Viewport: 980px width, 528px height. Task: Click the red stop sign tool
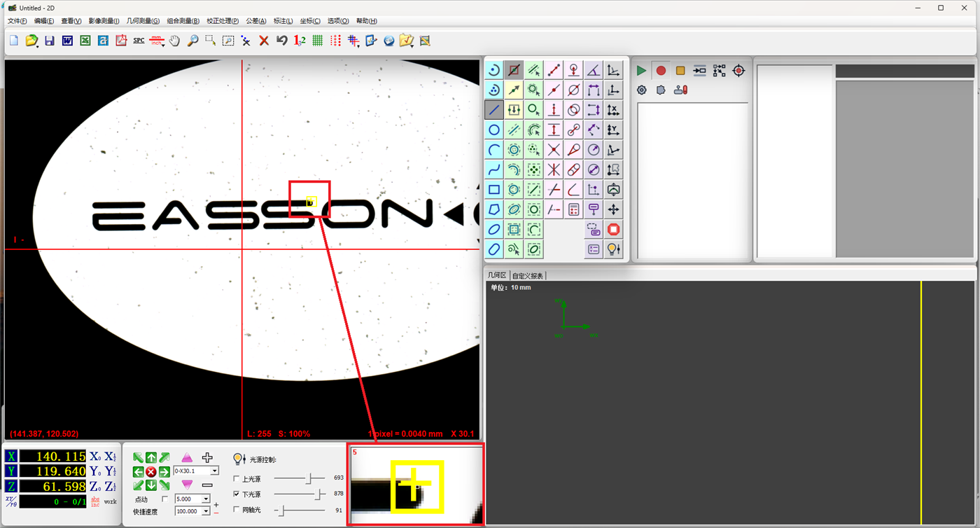point(614,230)
